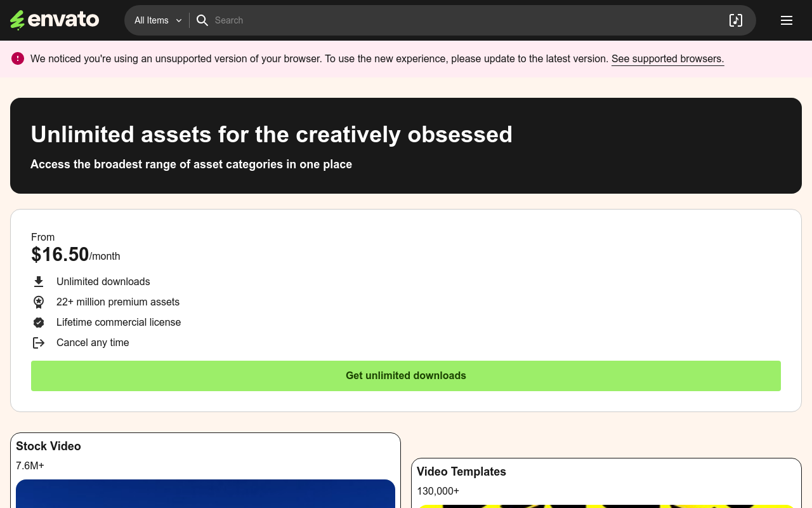Click the premium assets badge icon
Screen dimensions: 812x508
tap(39, 302)
